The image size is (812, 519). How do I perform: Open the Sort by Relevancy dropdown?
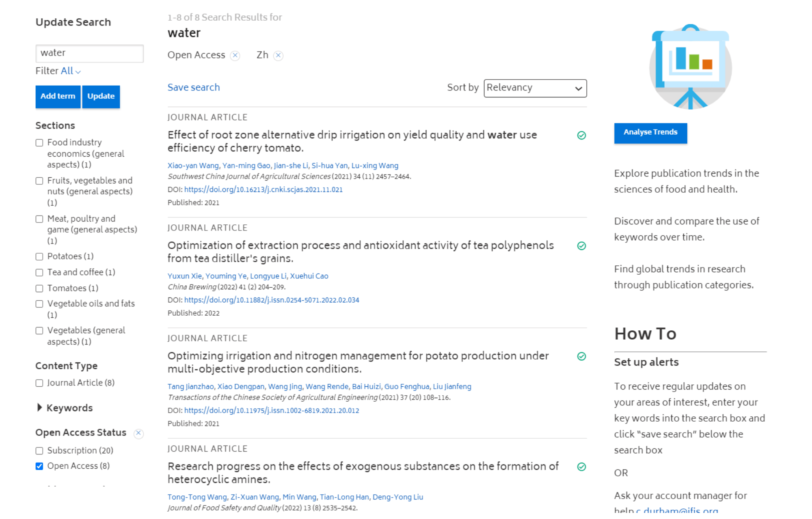click(x=535, y=88)
